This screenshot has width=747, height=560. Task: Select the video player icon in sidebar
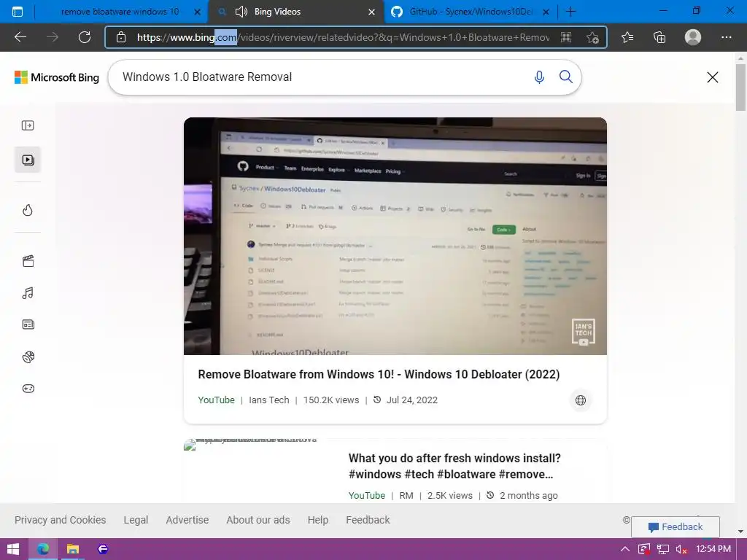coord(28,160)
